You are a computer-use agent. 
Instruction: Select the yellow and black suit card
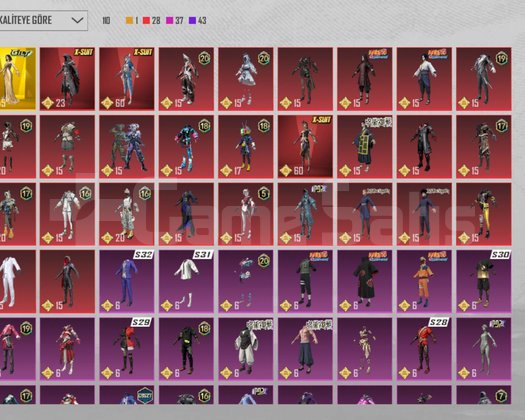484,214
